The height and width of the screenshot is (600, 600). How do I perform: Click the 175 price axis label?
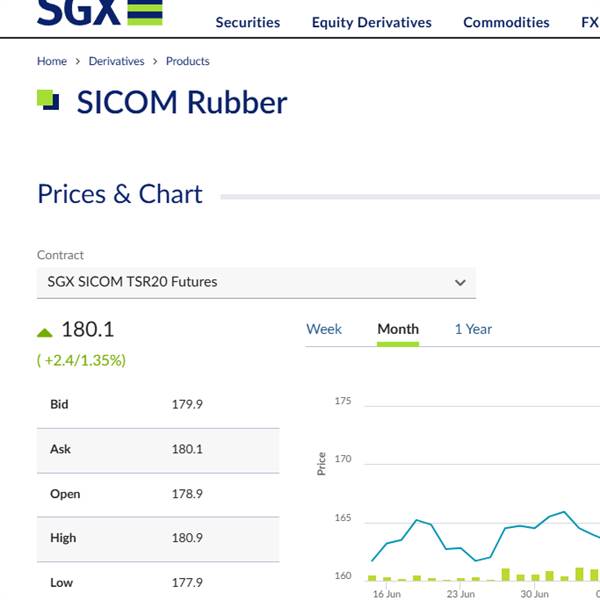coord(343,401)
